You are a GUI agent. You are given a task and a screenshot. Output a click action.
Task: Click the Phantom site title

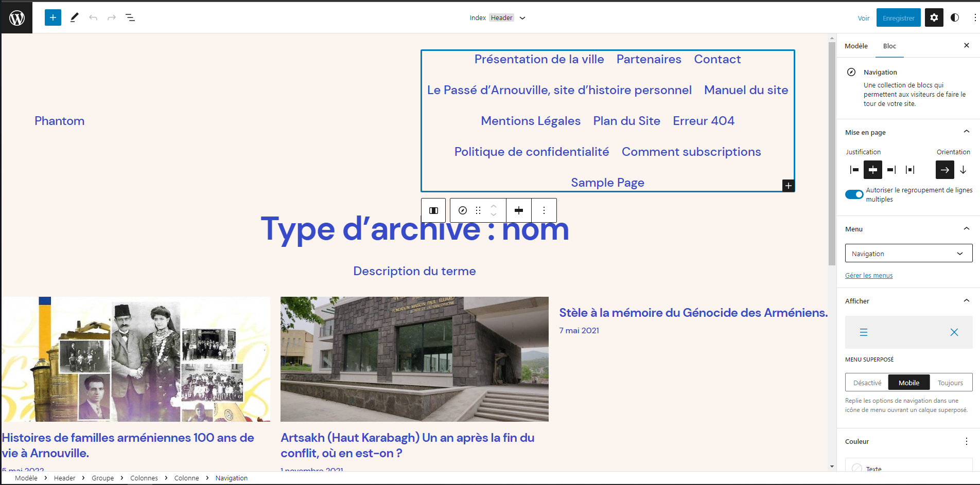pyautogui.click(x=60, y=121)
